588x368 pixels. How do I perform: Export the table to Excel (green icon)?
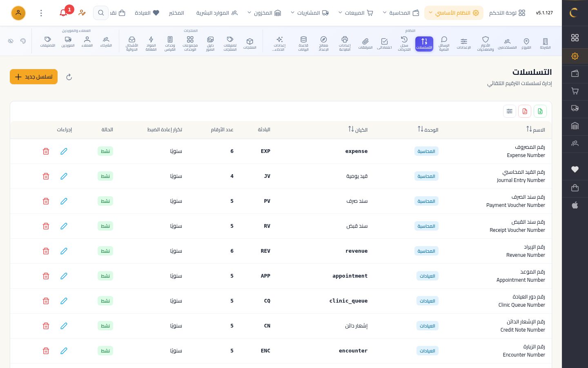[x=540, y=111]
